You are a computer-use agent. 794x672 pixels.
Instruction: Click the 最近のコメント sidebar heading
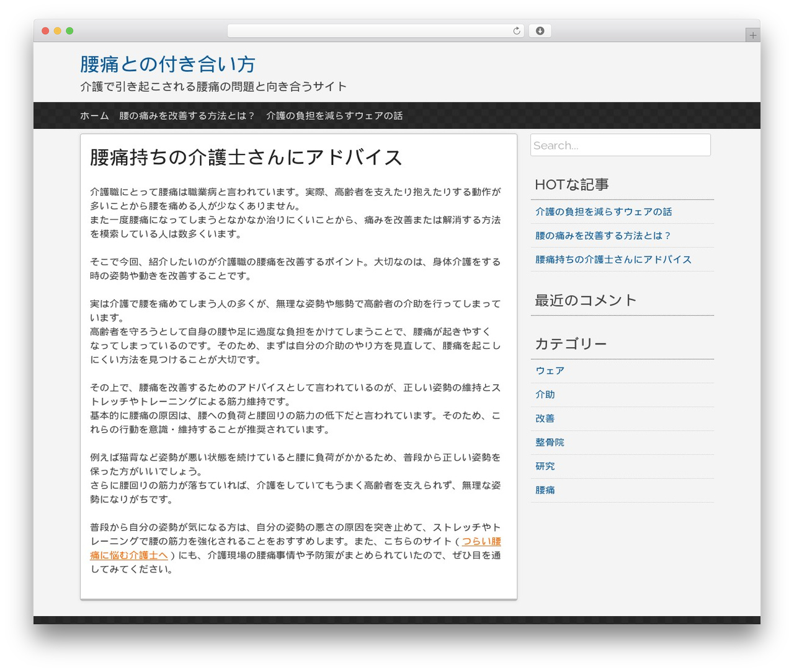(x=586, y=301)
